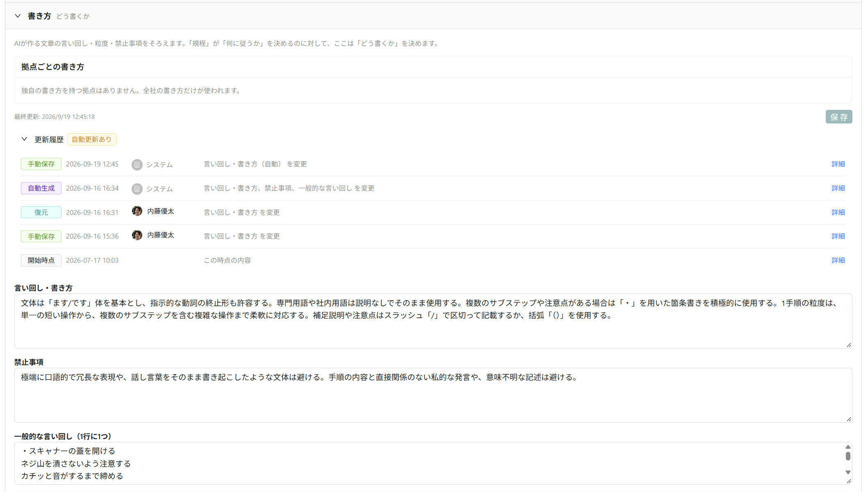The height and width of the screenshot is (492, 868).
Task: Click scroll-up arrow in 一般的な言い回し box
Action: (x=848, y=447)
